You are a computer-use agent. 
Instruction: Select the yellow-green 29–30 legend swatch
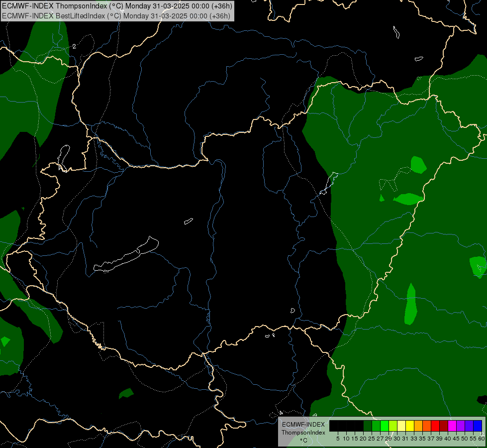coord(393,426)
